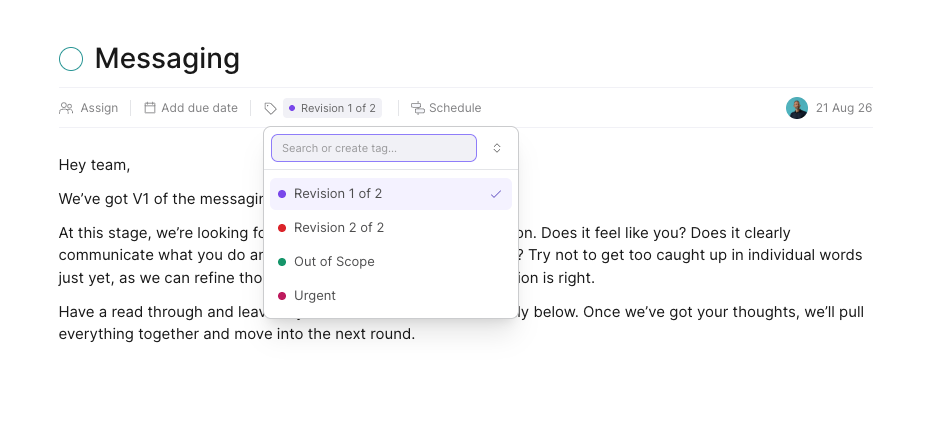The width and height of the screenshot is (931, 427).
Task: Click the Assign people icon
Action: tap(66, 108)
